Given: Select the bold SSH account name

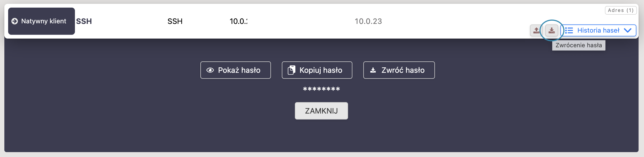Looking at the screenshot, I should click(x=84, y=21).
